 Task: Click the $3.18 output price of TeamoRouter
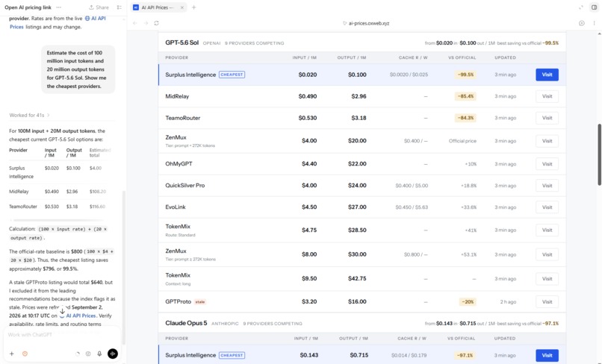(x=359, y=118)
